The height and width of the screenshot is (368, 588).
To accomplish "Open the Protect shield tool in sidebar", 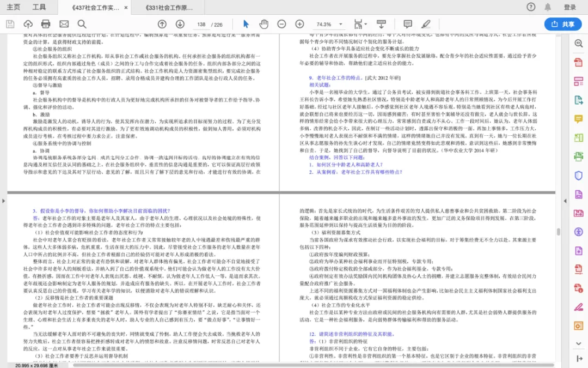I will coord(579,176).
